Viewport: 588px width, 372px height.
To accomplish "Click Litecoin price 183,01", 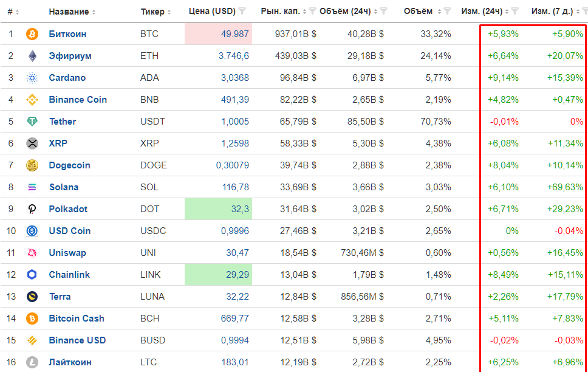I will coord(235,362).
